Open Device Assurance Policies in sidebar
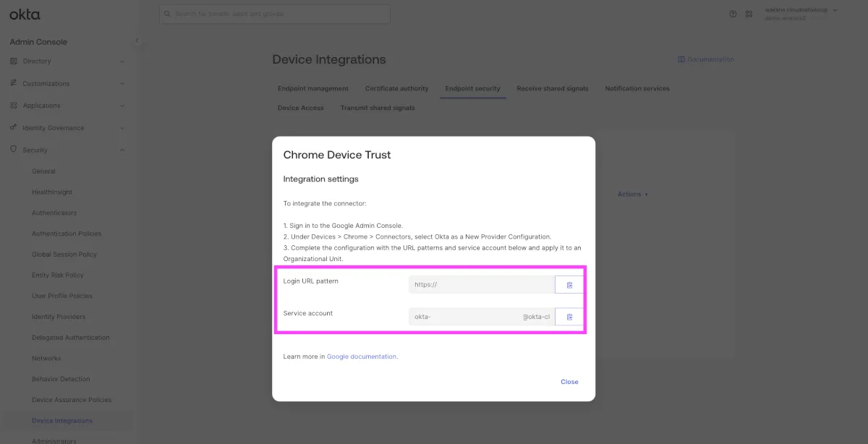 (72, 400)
